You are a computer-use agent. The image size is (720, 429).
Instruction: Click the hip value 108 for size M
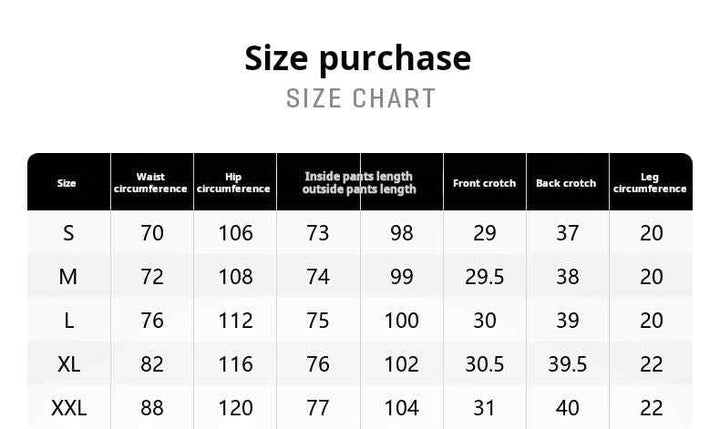pyautogui.click(x=236, y=277)
